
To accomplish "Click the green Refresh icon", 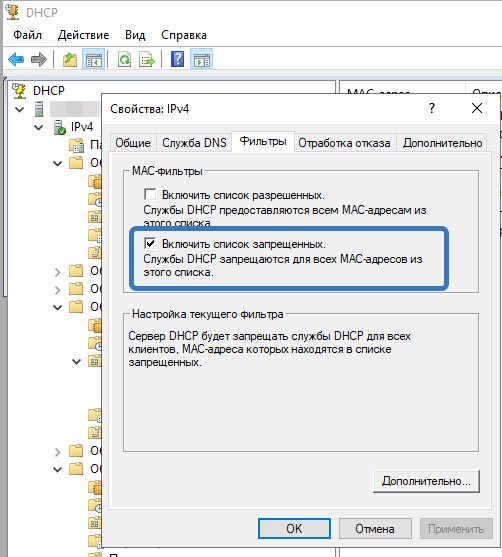I will pyautogui.click(x=124, y=59).
